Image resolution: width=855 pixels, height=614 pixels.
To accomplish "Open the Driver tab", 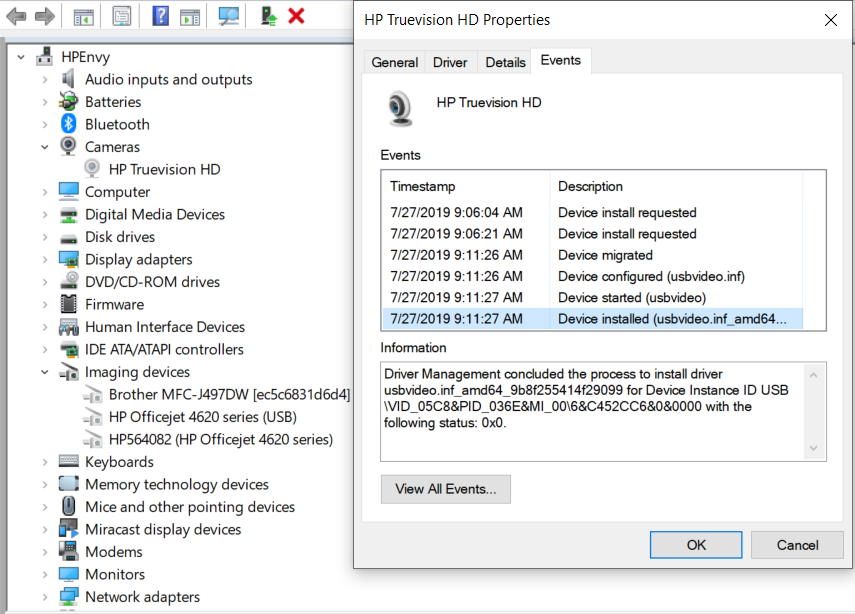I will [x=450, y=62].
